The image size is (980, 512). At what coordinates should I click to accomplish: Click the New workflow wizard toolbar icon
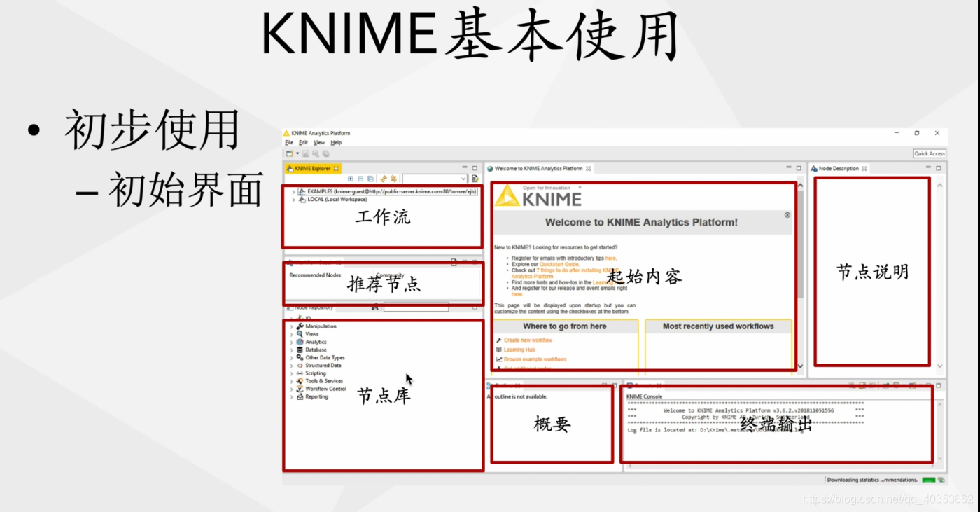point(289,153)
